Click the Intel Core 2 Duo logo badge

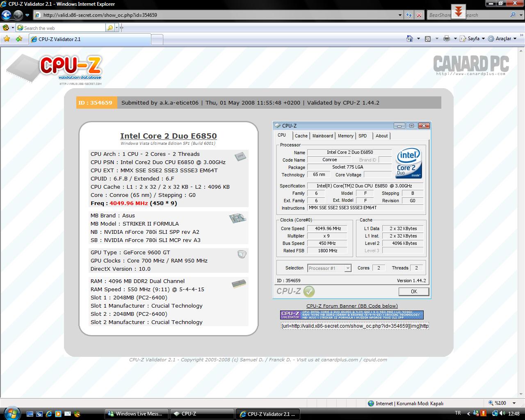[409, 163]
